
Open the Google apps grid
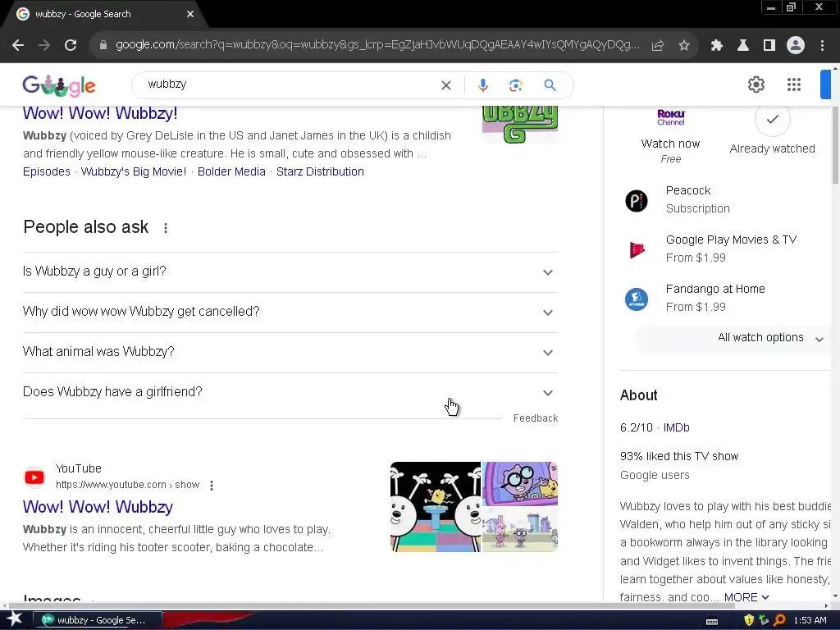[794, 84]
